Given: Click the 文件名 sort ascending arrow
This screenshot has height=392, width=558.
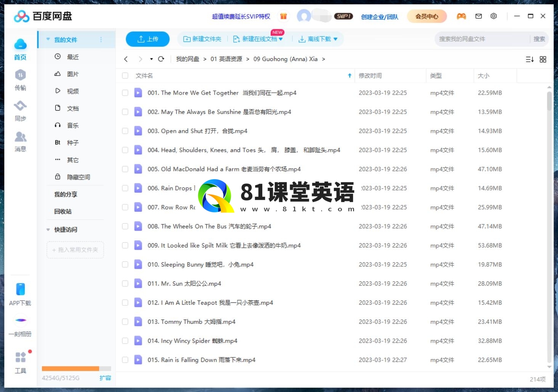Looking at the screenshot, I should point(350,76).
